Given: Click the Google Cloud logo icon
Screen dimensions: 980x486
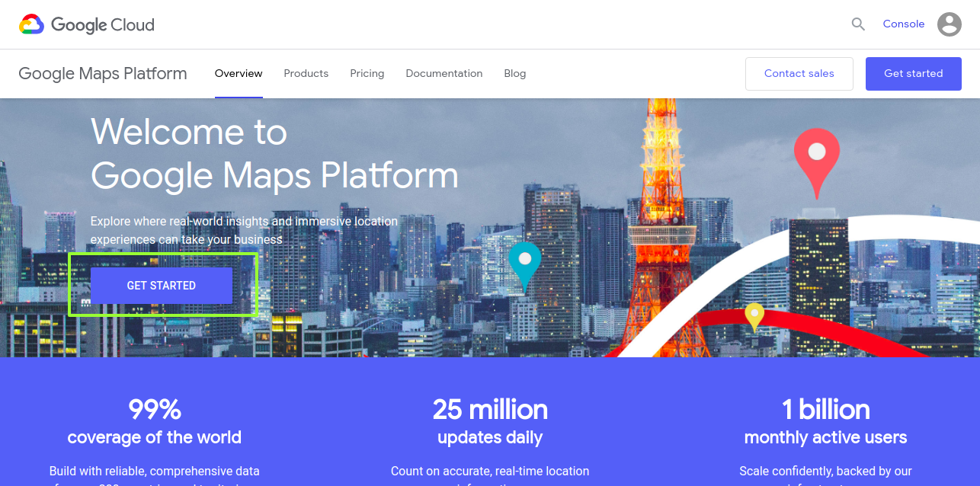Looking at the screenshot, I should tap(32, 24).
